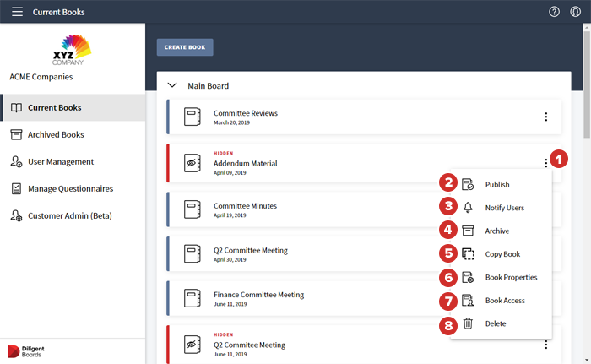Collapse the Main Board section chevron

tap(172, 85)
